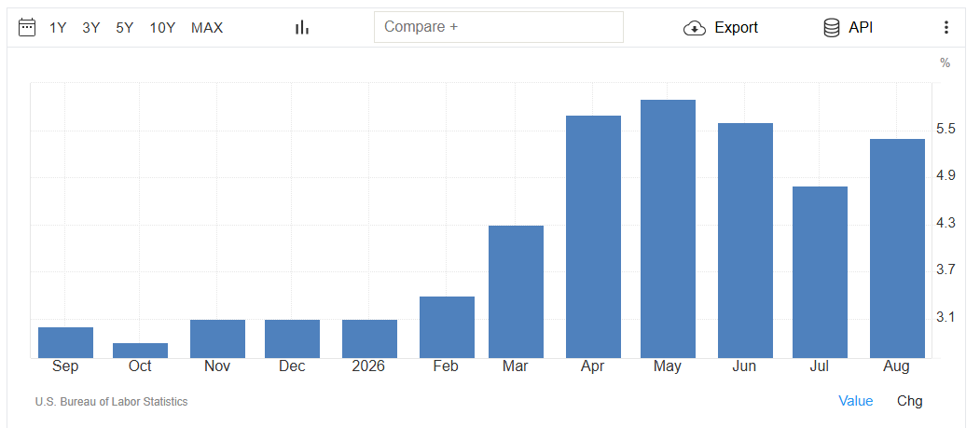
Task: Click the 3.1 y-axis label
Action: (946, 317)
